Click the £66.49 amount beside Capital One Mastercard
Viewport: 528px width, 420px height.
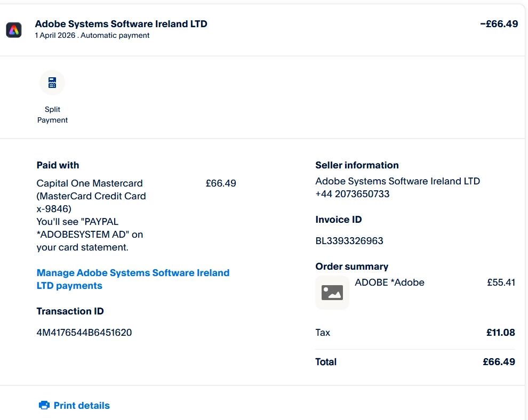pyautogui.click(x=221, y=183)
